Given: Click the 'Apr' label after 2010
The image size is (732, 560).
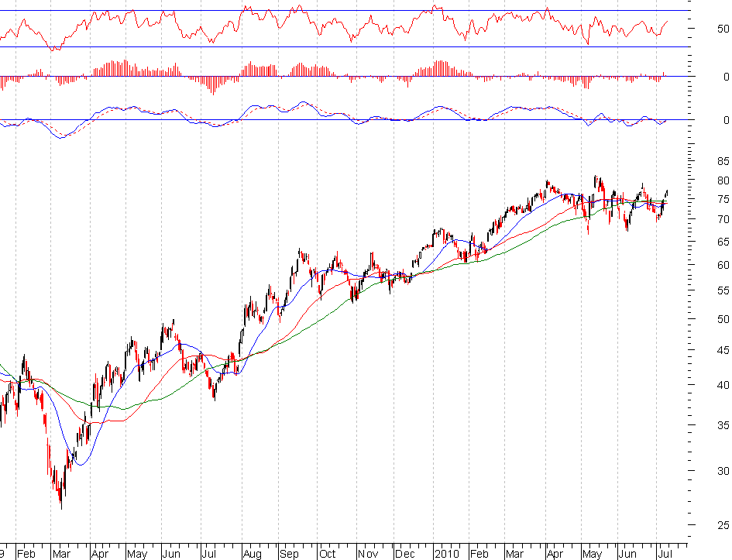Looking at the screenshot, I should click(x=555, y=555).
